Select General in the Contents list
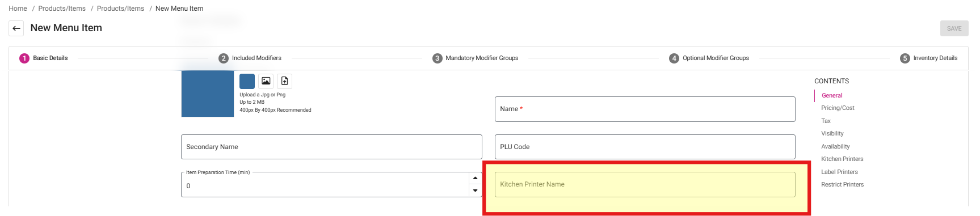 pos(832,95)
